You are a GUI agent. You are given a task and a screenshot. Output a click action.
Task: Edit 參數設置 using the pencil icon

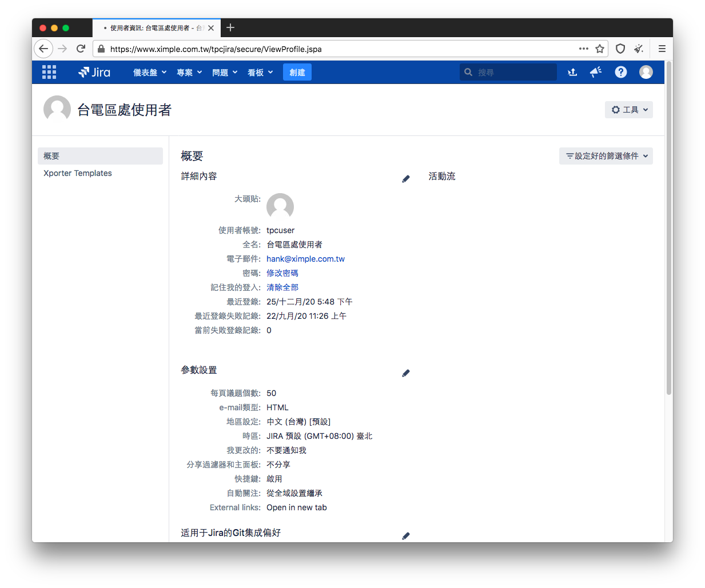coord(406,373)
